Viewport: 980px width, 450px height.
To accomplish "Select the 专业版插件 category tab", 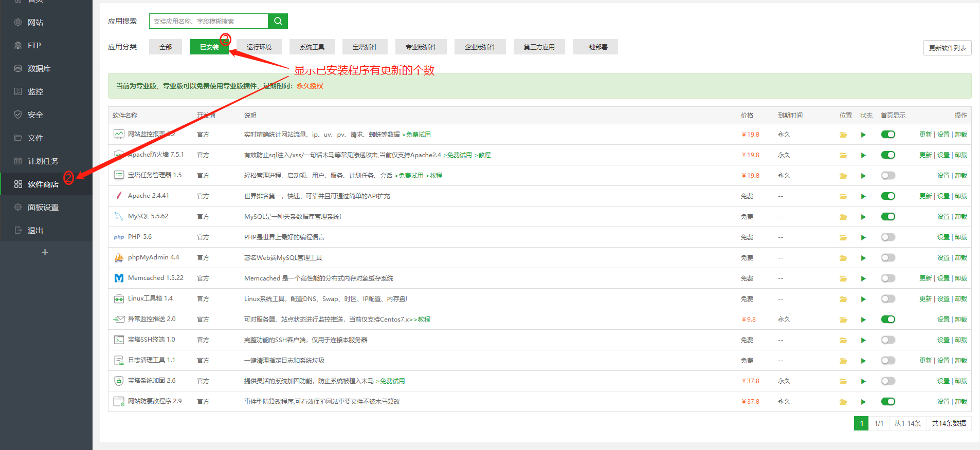I will point(421,47).
